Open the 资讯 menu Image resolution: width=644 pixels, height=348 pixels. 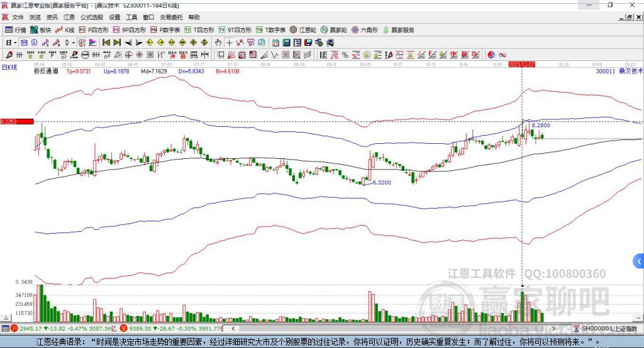pyautogui.click(x=52, y=17)
